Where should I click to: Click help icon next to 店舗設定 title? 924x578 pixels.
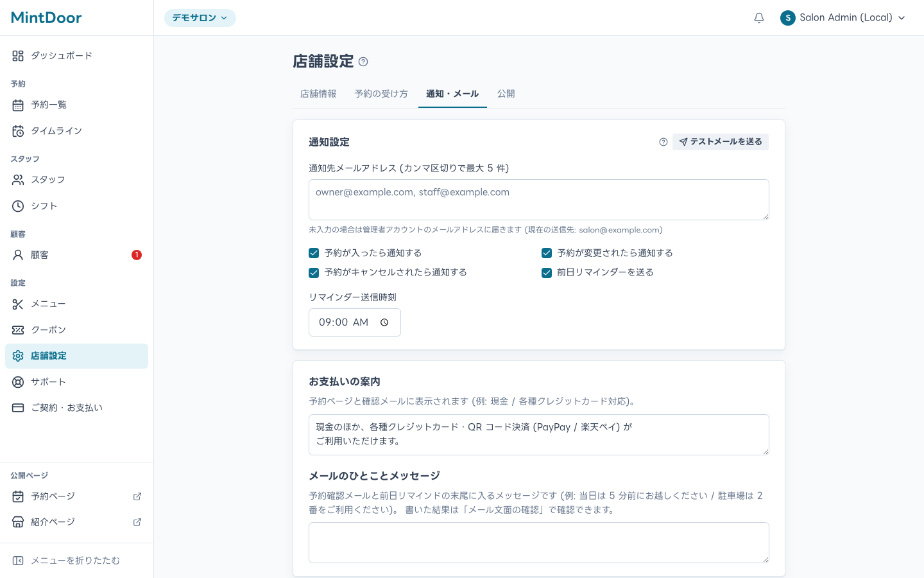tap(363, 62)
